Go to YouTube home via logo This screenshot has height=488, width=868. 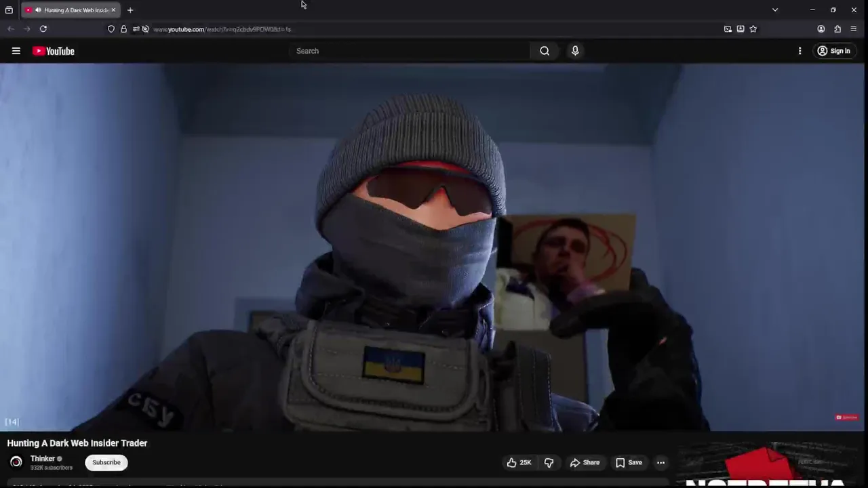coord(53,51)
